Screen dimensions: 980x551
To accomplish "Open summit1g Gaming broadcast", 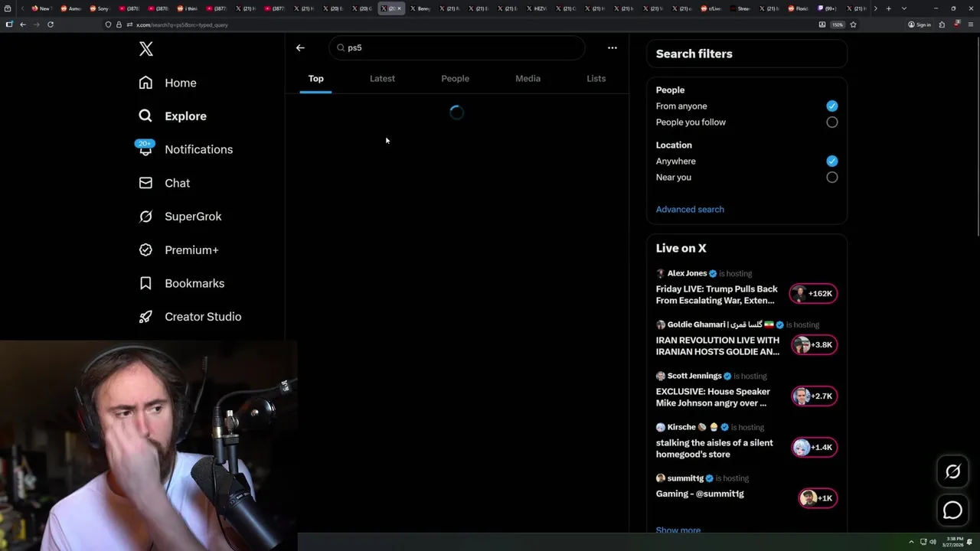I will coord(700,494).
